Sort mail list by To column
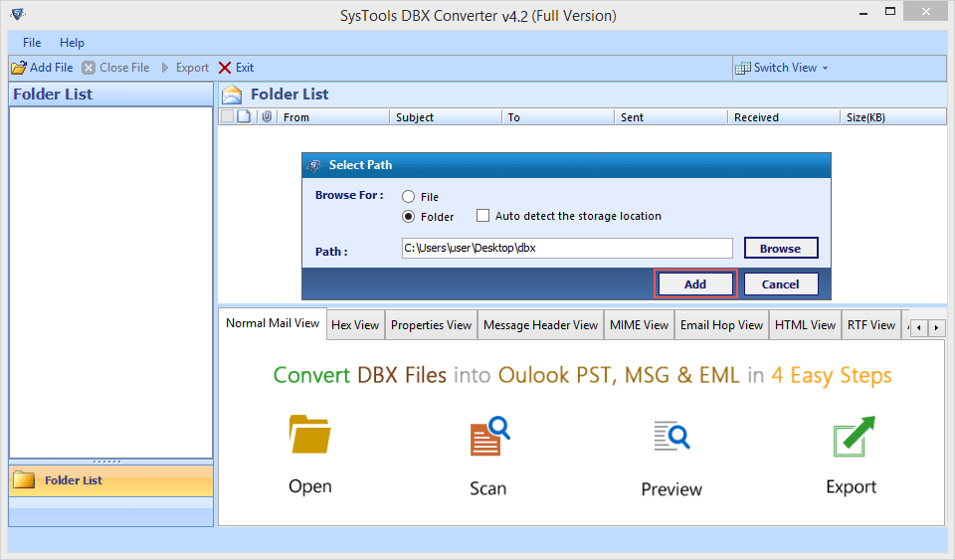The width and height of the screenshot is (955, 560). click(x=558, y=116)
